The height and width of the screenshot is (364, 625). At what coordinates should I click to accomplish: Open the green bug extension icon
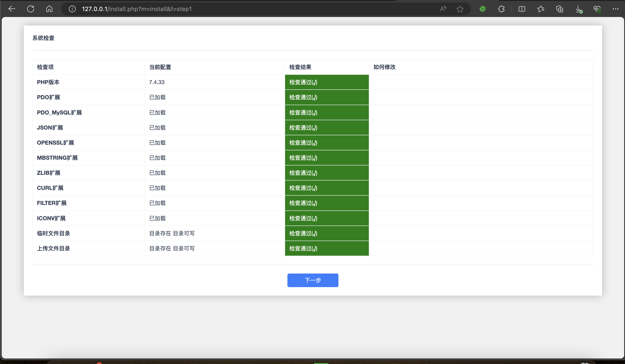coord(482,9)
